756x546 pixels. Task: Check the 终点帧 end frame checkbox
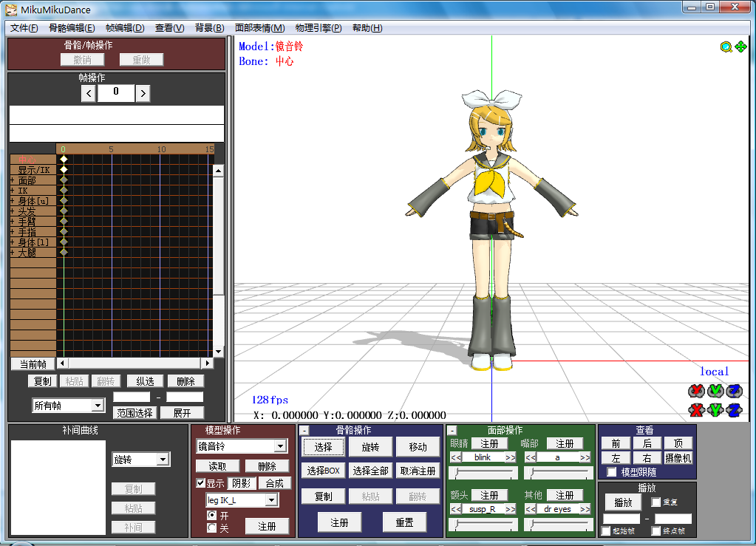click(655, 530)
